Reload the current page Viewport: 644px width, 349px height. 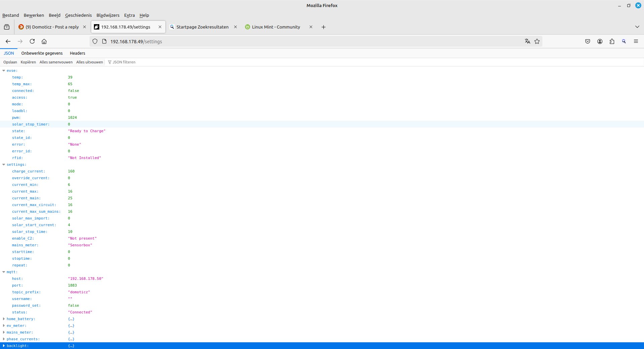[32, 41]
